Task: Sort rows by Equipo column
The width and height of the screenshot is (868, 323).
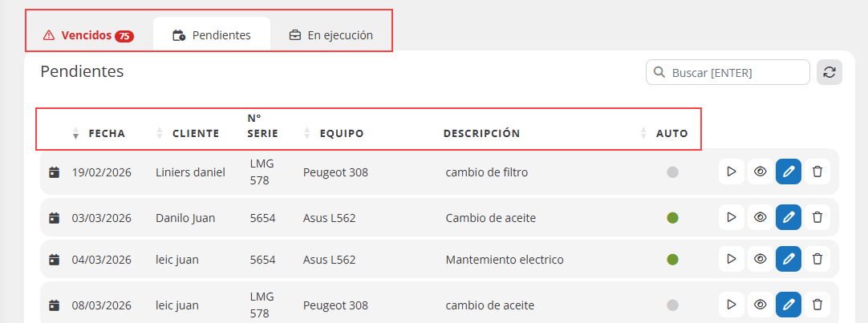Action: point(341,134)
